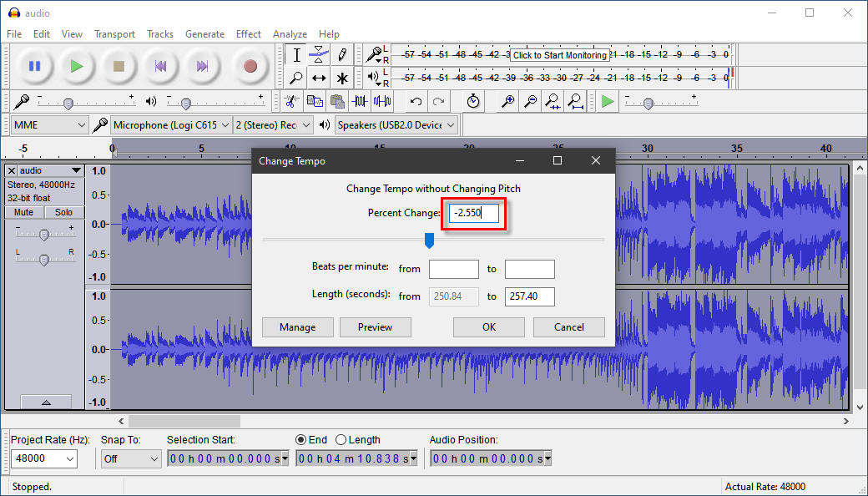The image size is (868, 496).
Task: Click the Percent Change input field
Action: (x=475, y=213)
